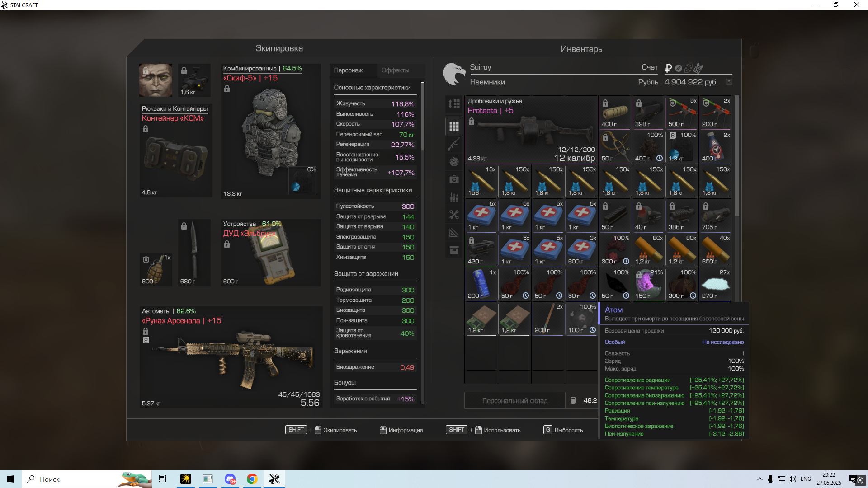Open Task View on the taskbar
The height and width of the screenshot is (488, 868).
(163, 479)
